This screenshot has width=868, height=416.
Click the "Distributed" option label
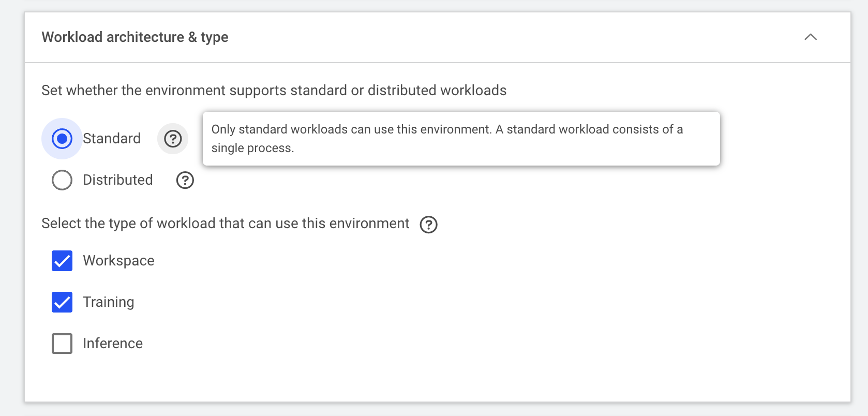point(118,180)
